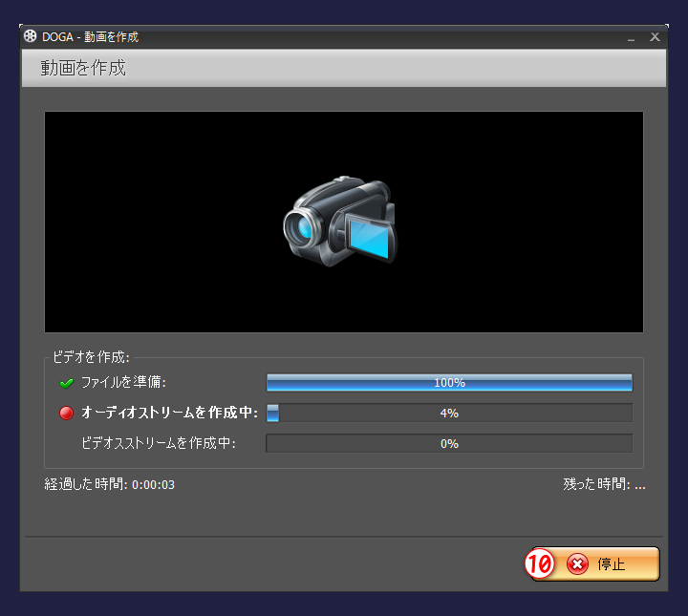Click the camcorder icon in the preview
This screenshot has width=688, height=616.
[340, 222]
